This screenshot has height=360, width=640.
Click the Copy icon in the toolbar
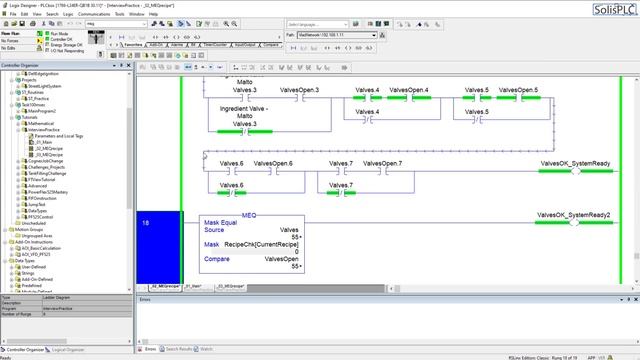coord(52,24)
